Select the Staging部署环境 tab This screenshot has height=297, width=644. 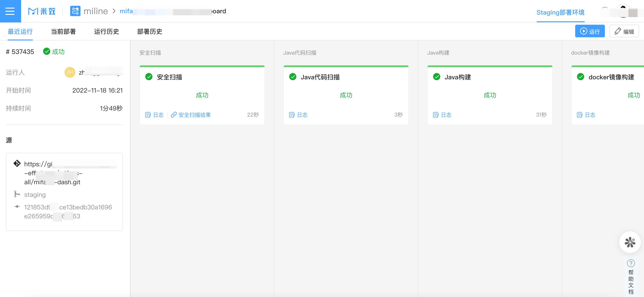point(560,13)
